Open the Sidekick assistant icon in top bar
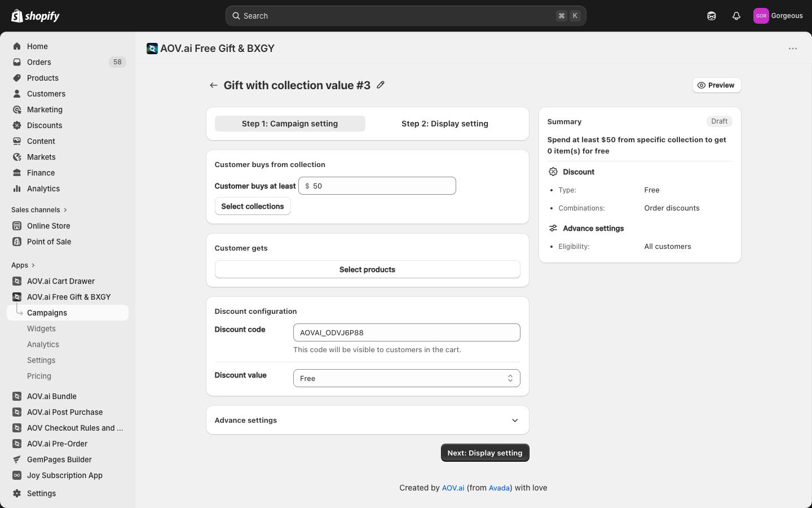Screen dimensions: 812x508 [712, 16]
